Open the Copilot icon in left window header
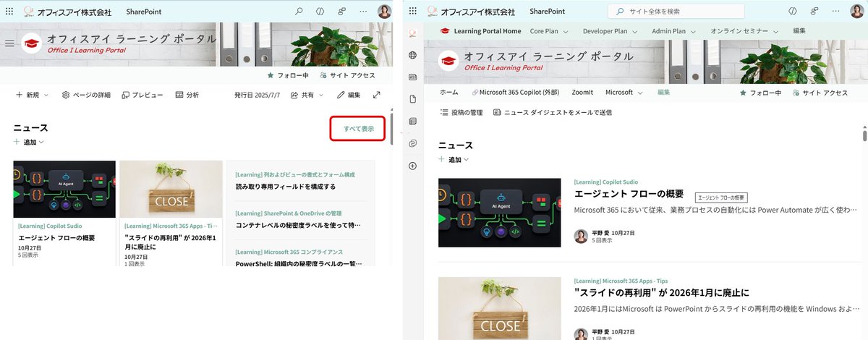 tap(320, 12)
